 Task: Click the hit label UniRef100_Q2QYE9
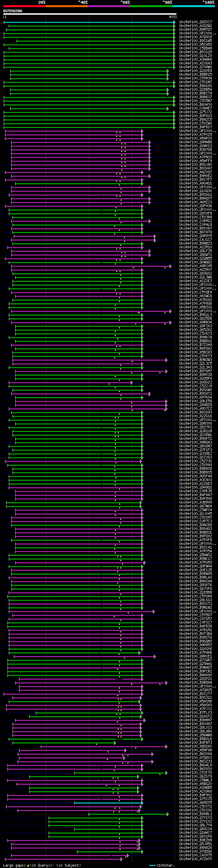click(196, 71)
